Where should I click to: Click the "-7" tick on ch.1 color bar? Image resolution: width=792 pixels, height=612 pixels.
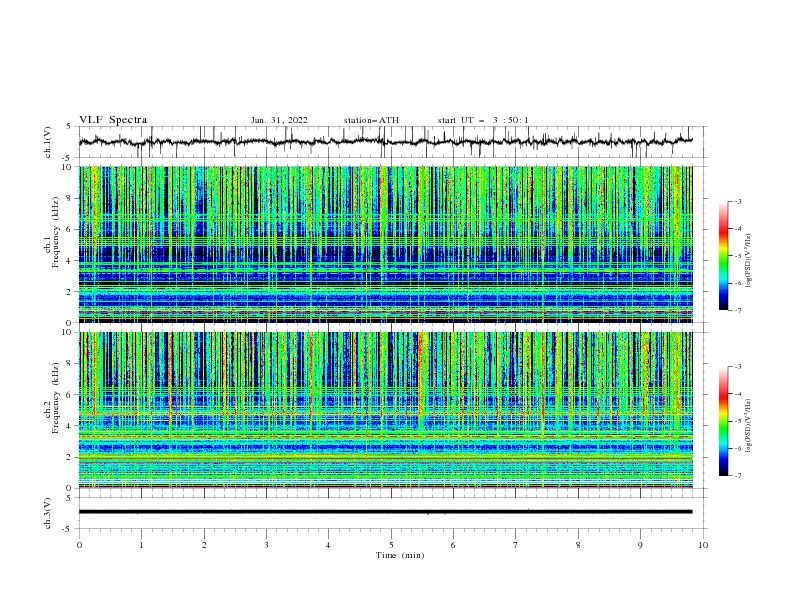[x=738, y=310]
